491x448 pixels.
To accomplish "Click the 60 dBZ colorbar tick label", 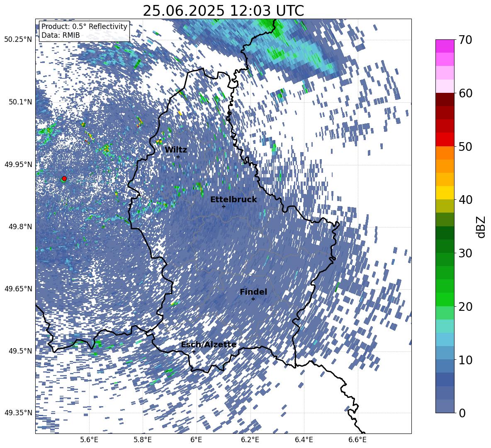I will [465, 93].
